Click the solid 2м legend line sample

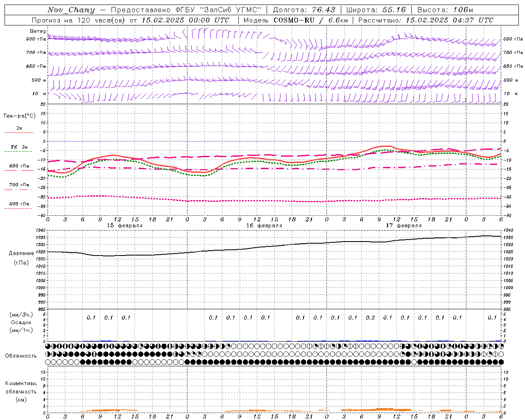pos(19,133)
